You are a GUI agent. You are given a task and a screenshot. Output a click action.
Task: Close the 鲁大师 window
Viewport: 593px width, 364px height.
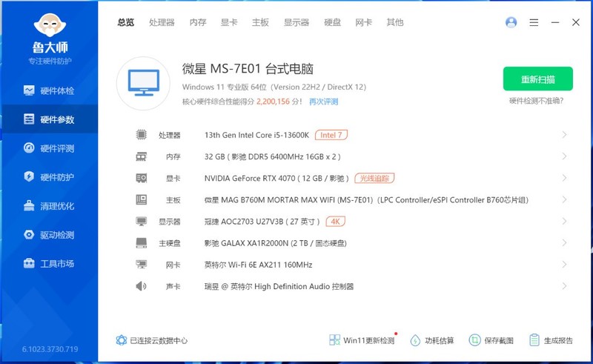pos(576,22)
